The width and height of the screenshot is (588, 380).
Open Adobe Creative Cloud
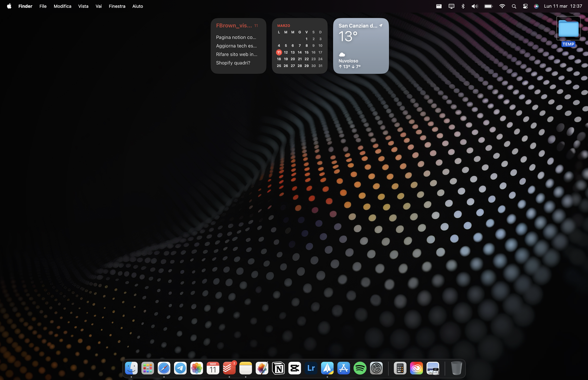(x=417, y=368)
